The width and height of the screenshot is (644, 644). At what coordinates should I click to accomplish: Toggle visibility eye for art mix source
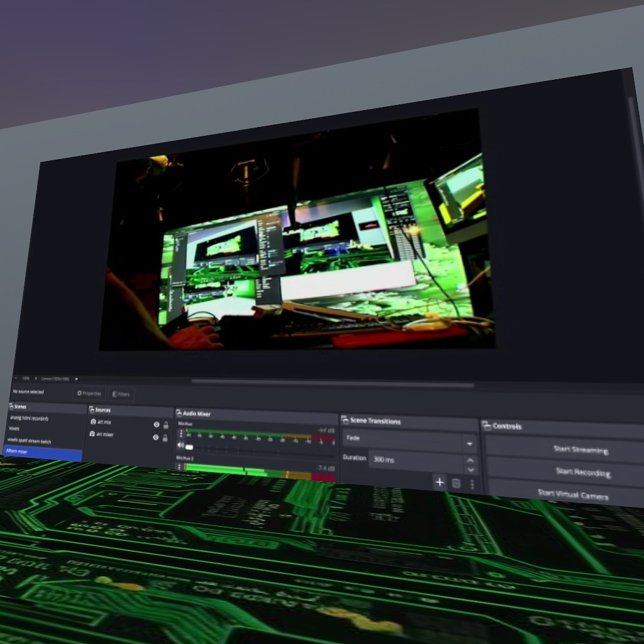[x=157, y=425]
